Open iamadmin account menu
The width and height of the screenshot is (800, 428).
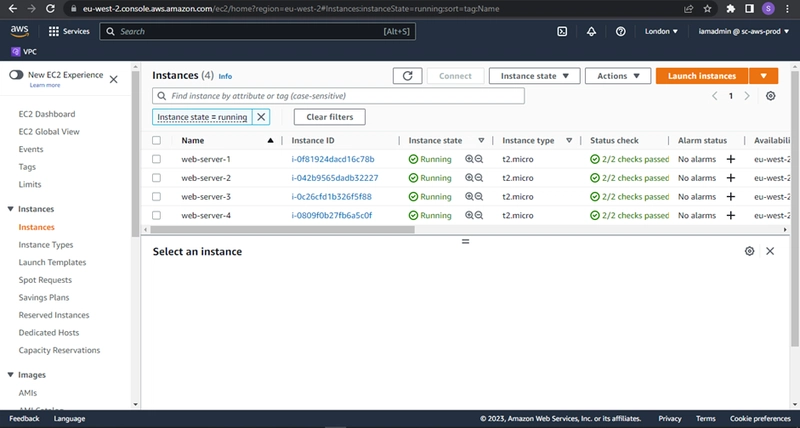743,32
